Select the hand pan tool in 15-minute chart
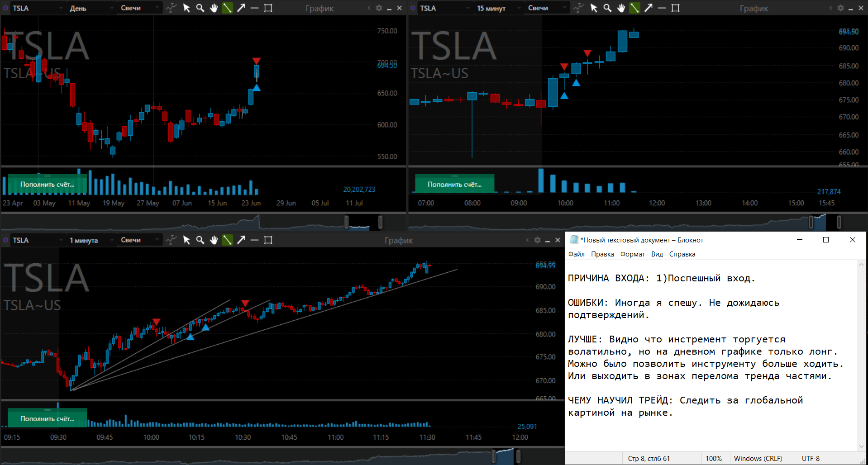 pos(621,8)
